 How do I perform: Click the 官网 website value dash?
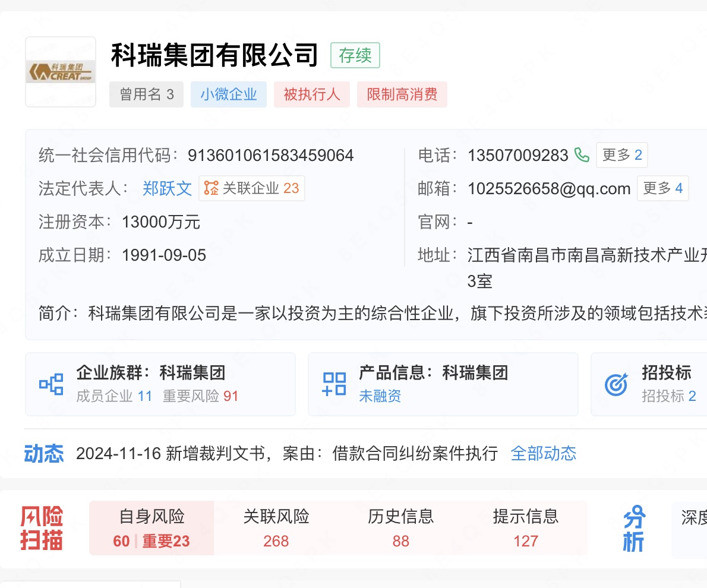(x=470, y=222)
